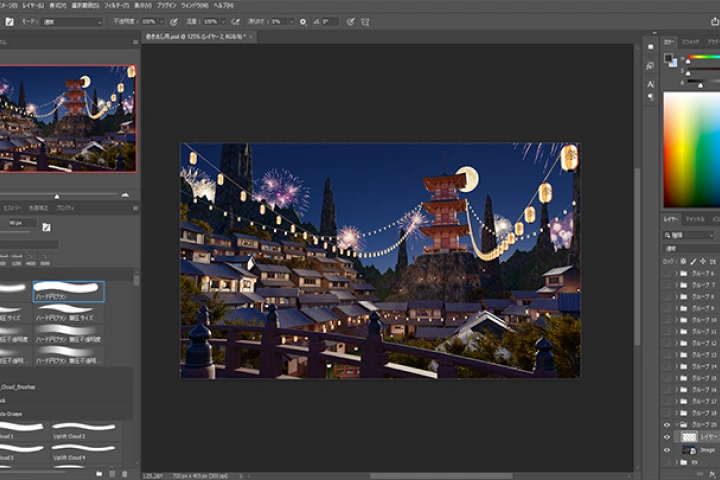Image resolution: width=720 pixels, height=480 pixels.
Task: Hide the レイヤー 2 layer
Action: 667,437
